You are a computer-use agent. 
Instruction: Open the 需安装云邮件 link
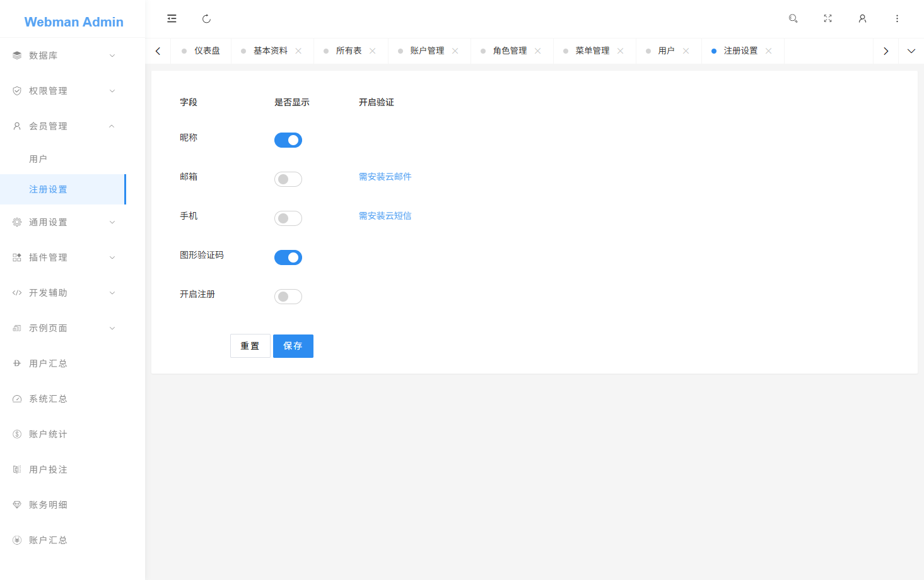[385, 177]
